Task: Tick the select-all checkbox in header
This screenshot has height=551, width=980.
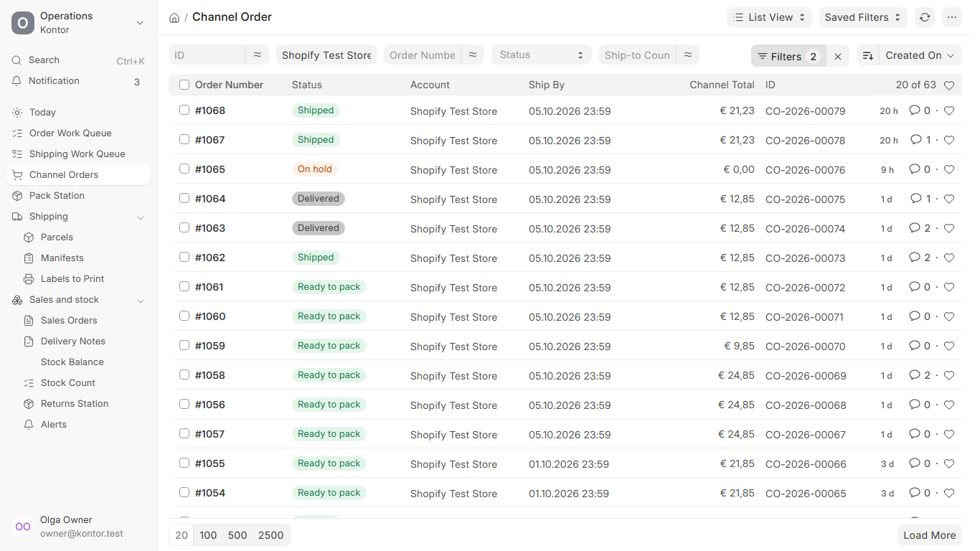Action: click(x=184, y=85)
